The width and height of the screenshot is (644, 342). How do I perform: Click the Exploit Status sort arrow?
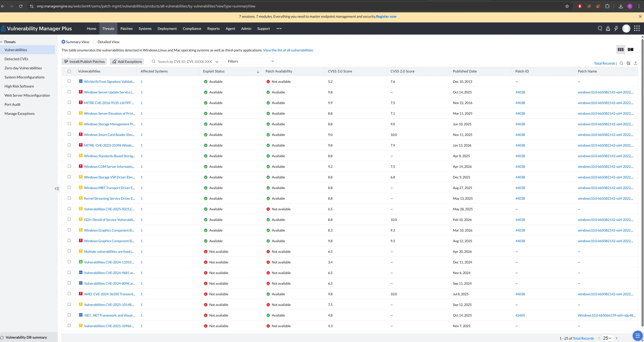pos(258,71)
